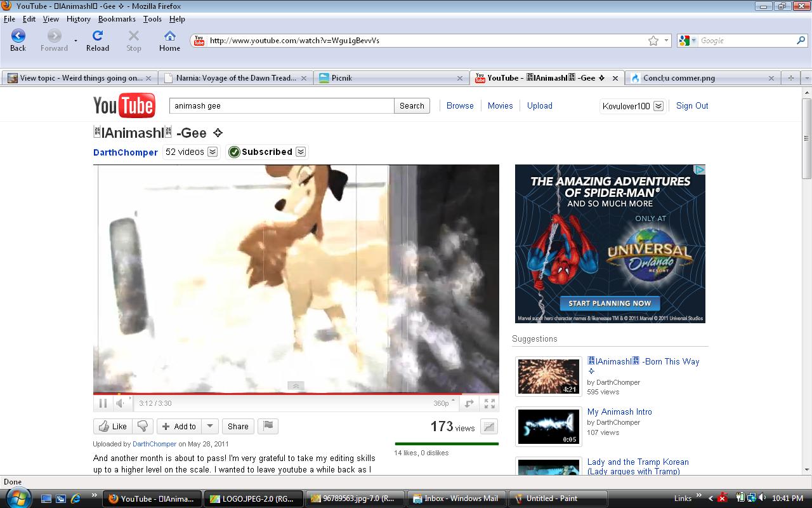Expand DarthChomper's 52 videos dropdown

(x=213, y=152)
